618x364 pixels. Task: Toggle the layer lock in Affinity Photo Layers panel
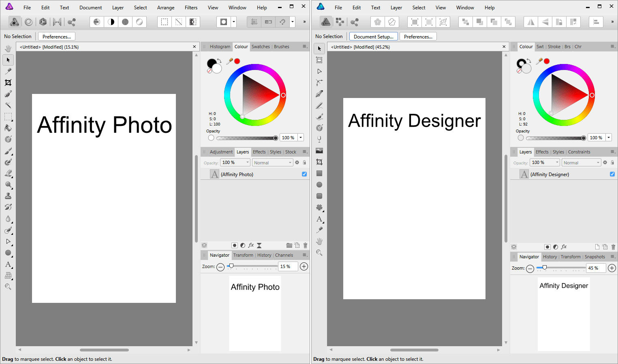[x=304, y=162]
